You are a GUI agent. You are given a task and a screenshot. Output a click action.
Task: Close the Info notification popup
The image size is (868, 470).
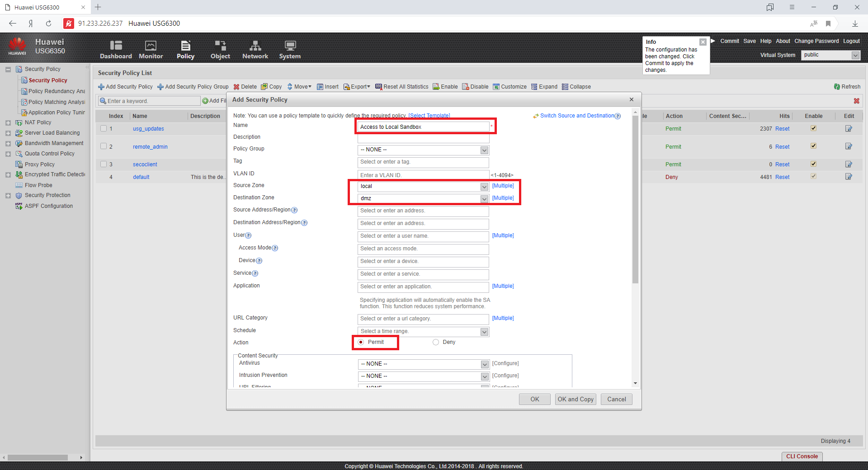pos(703,42)
